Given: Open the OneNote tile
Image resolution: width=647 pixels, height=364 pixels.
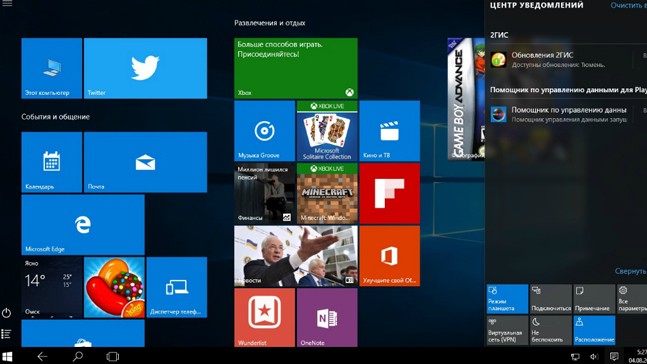Looking at the screenshot, I should click(x=327, y=317).
